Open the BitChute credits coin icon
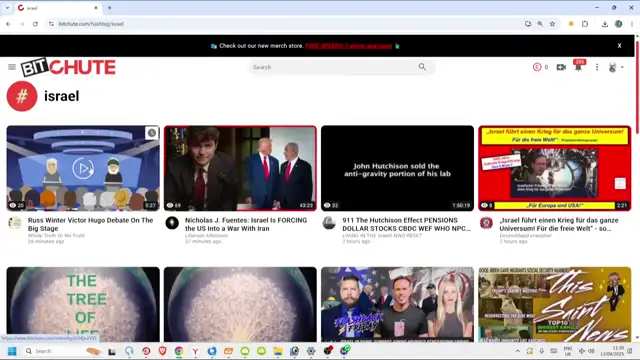The image size is (640, 360). click(537, 67)
